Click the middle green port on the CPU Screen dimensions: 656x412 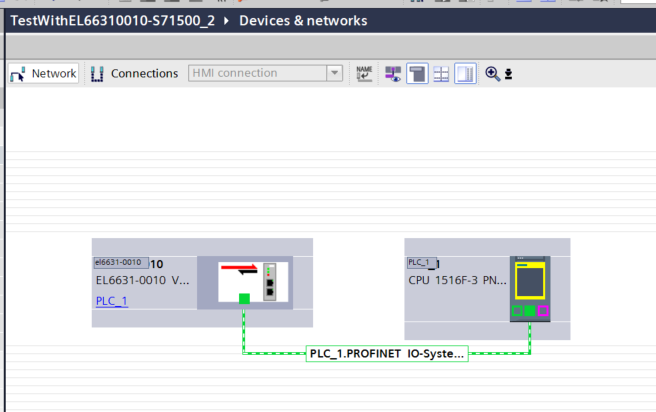(x=530, y=312)
